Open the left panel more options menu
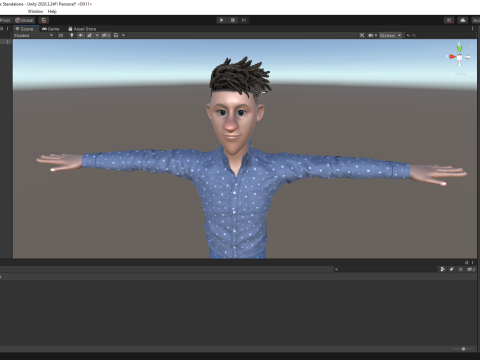The image size is (480, 360). click(8, 29)
